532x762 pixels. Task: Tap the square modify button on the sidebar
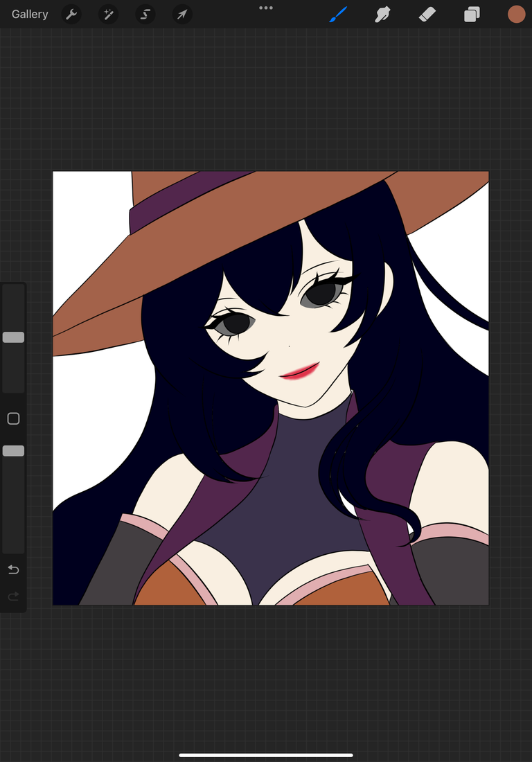[x=14, y=418]
